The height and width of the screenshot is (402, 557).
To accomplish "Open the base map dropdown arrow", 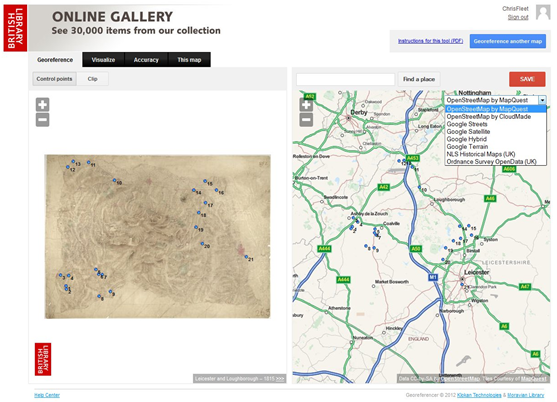I will coord(542,100).
